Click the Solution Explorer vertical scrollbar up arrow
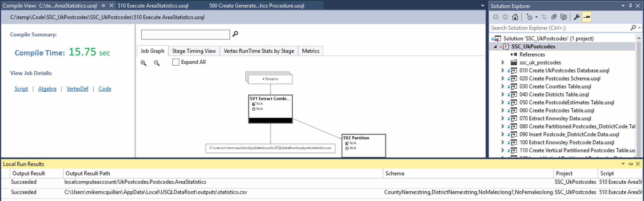 (639, 38)
